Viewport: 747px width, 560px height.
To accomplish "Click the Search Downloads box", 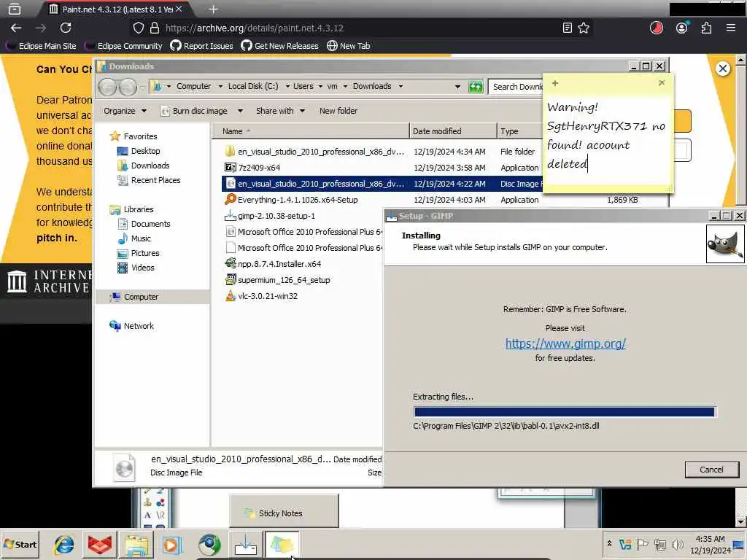I will 517,87.
